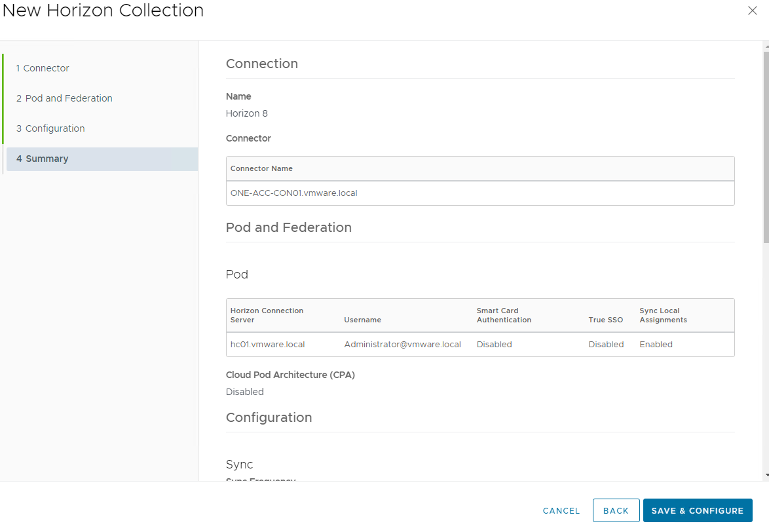Click the Enabled value under Sync Local Assignments

(x=656, y=344)
